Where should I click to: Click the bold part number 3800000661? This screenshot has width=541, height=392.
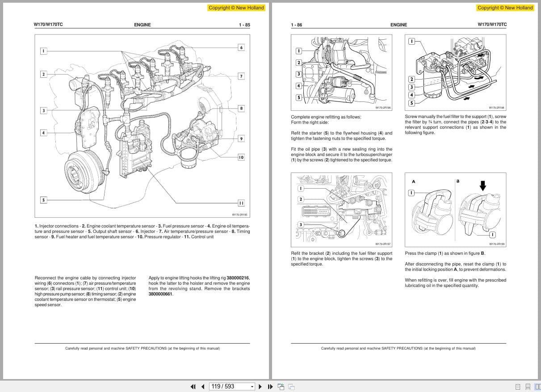coord(160,294)
